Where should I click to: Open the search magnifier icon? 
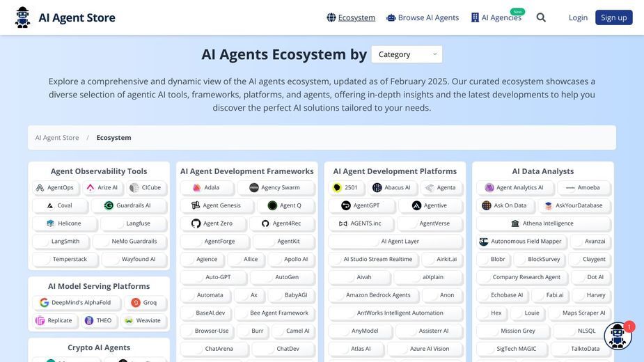point(541,17)
